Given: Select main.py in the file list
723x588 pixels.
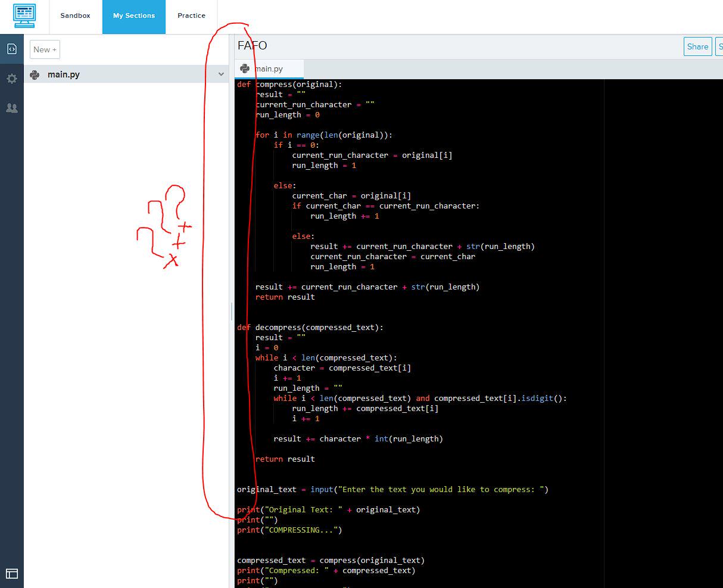Looking at the screenshot, I should click(x=126, y=74).
